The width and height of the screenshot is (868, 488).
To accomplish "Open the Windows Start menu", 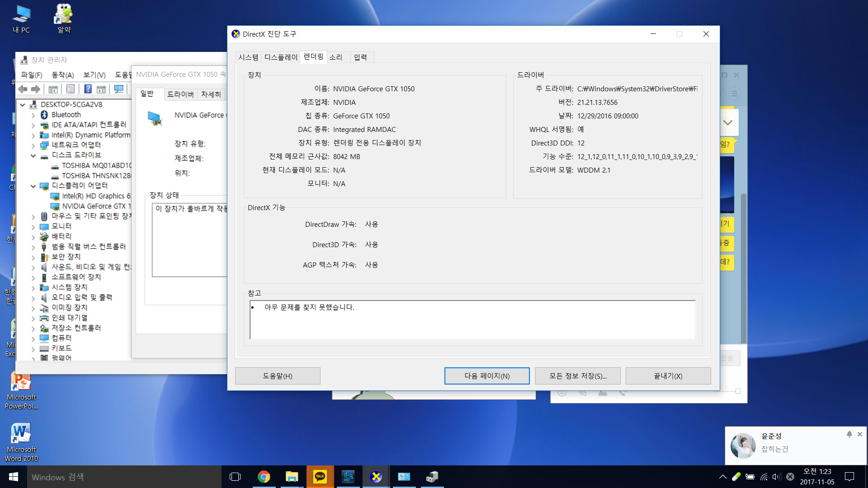I will (x=14, y=477).
